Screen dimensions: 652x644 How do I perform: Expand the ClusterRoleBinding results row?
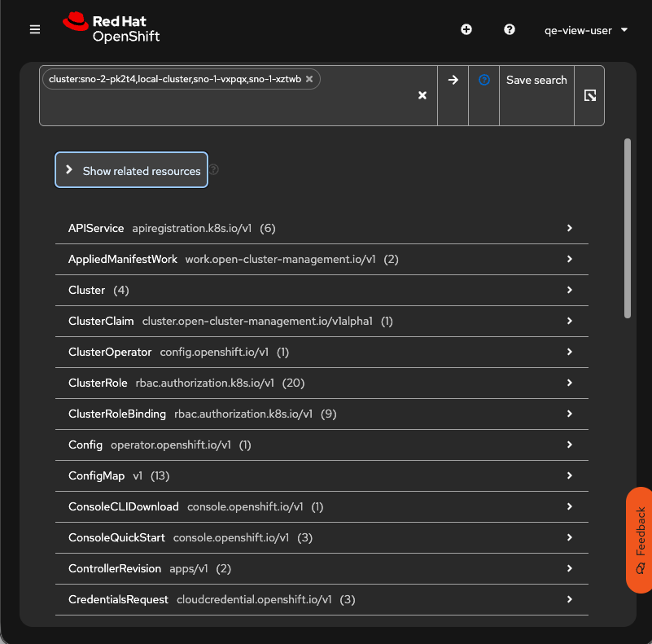[322, 414]
